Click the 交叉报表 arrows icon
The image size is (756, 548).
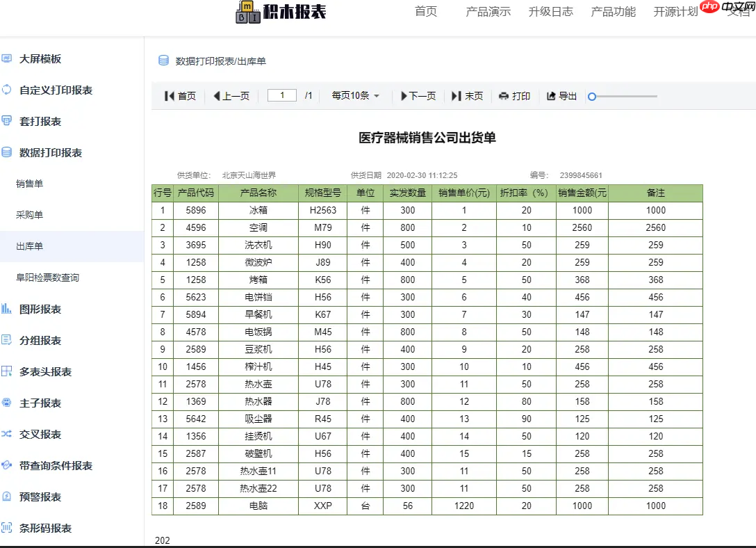(x=8, y=434)
